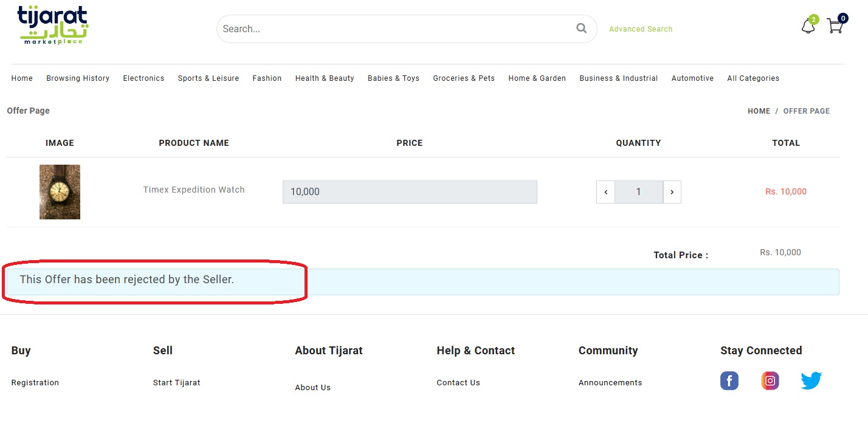Open Sports & Leisure category

click(208, 78)
